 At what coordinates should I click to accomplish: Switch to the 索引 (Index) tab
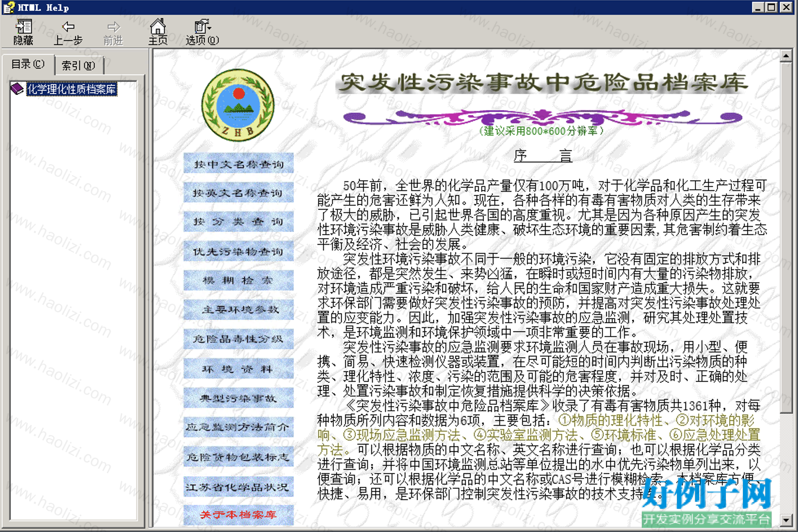79,65
